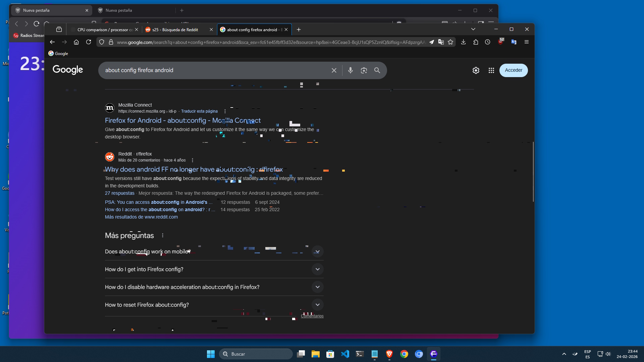This screenshot has height=362, width=644.
Task: Open the uBlock Origin extension icon
Action: [x=500, y=42]
